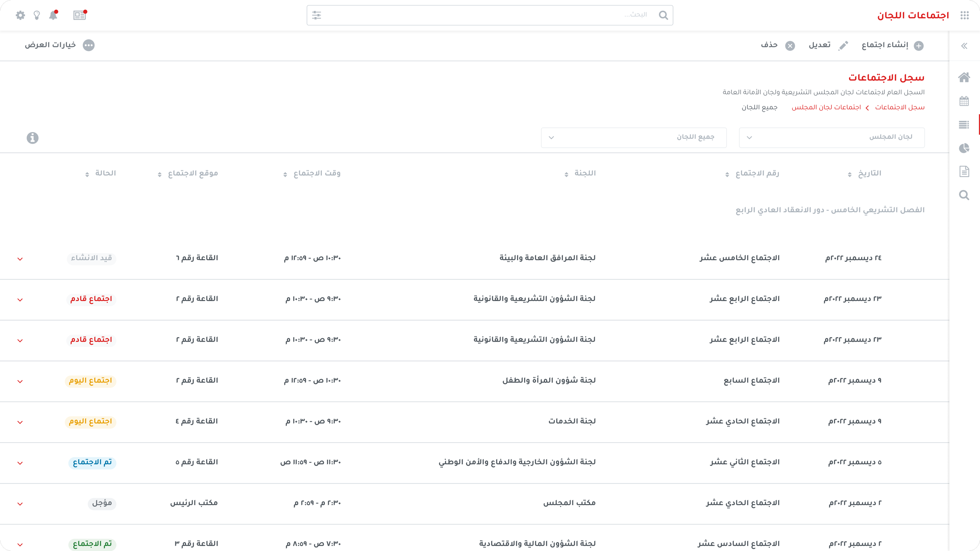Click the info icon beside the filters

[x=33, y=138]
